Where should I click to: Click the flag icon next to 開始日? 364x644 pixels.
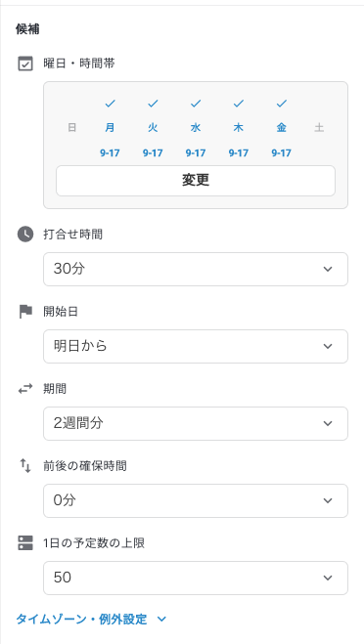coord(25,312)
